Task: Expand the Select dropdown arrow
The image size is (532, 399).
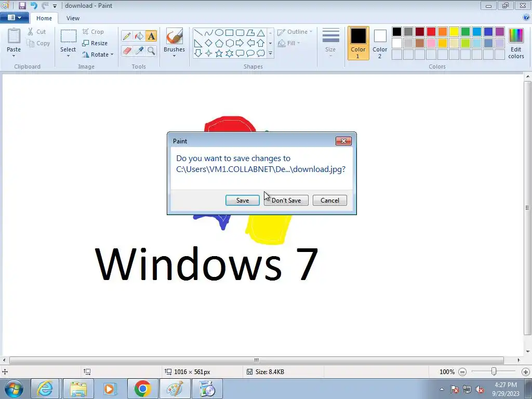Action: point(68,56)
